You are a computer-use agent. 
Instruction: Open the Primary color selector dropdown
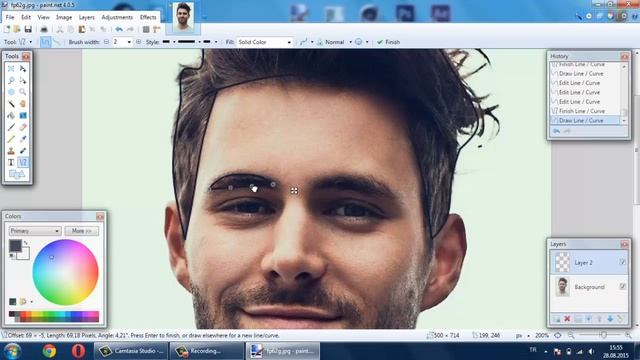click(35, 231)
